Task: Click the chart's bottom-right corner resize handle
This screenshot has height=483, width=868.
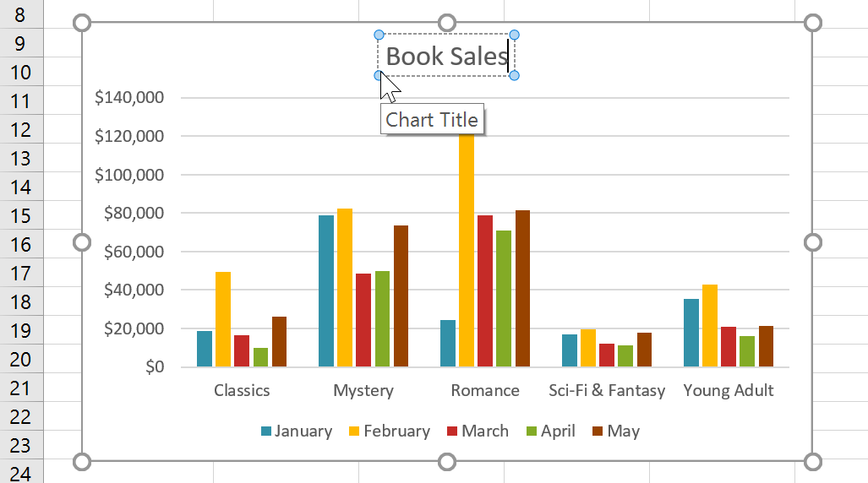Action: point(812,461)
